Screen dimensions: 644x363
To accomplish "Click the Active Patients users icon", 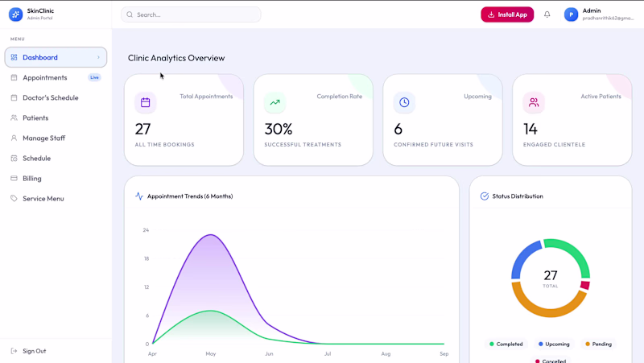I will pyautogui.click(x=534, y=102).
